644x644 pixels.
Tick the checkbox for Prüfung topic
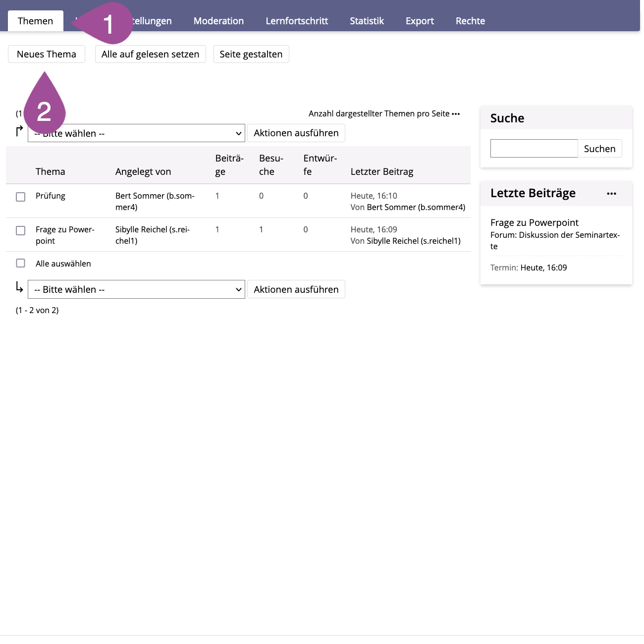pyautogui.click(x=21, y=197)
